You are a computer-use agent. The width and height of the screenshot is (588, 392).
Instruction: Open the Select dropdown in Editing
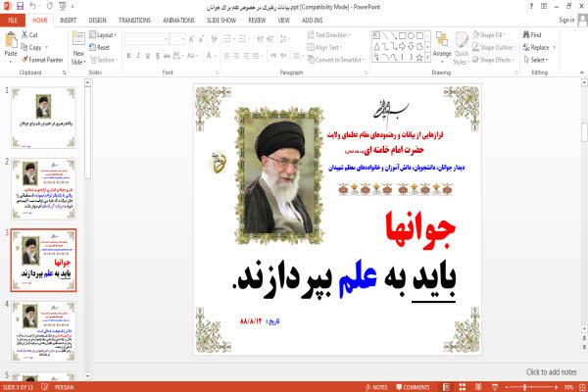(536, 60)
